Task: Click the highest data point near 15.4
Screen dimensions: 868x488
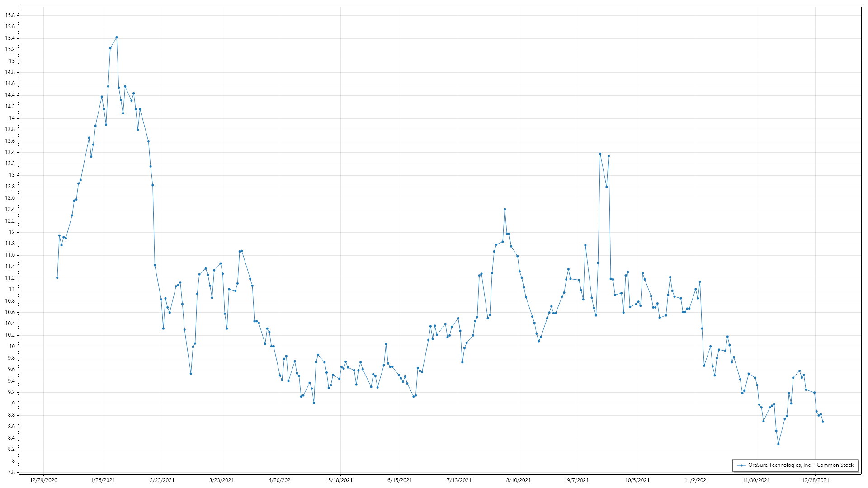Action: (x=117, y=37)
